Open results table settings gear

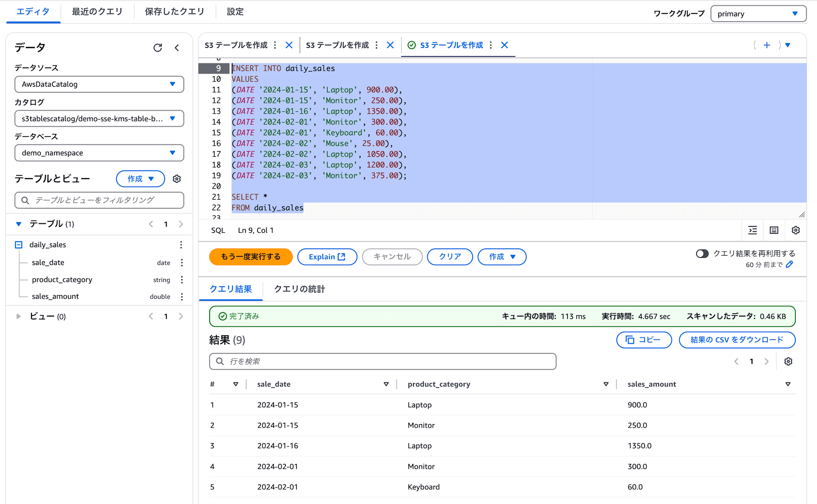tap(788, 361)
